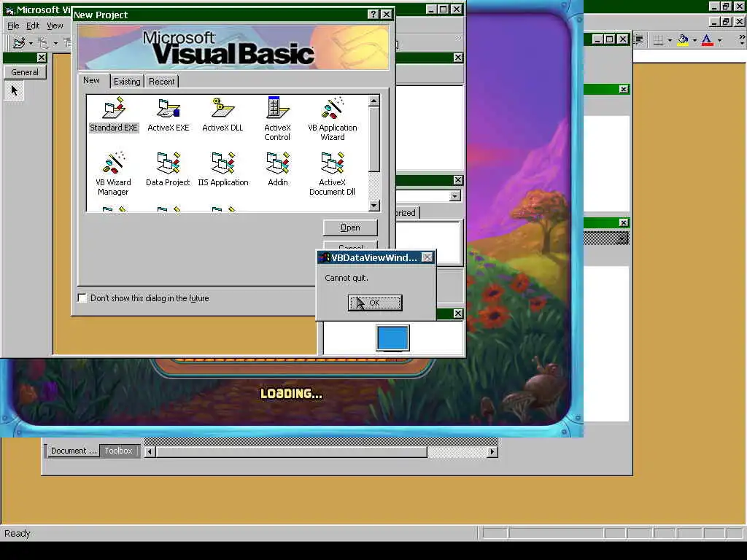
Task: Open the File menu
Action: pyautogui.click(x=13, y=26)
